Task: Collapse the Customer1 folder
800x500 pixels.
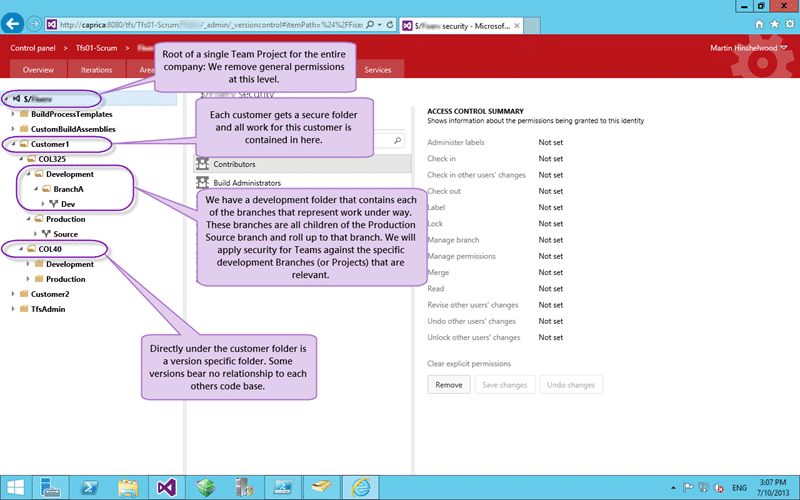Action: click(x=13, y=144)
